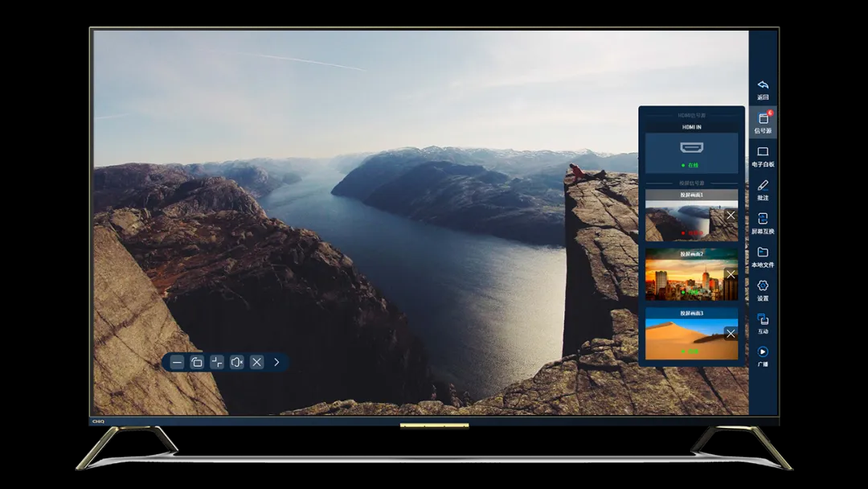
Task: Click the shrink window icon in floating toolbar
Action: pyautogui.click(x=217, y=362)
